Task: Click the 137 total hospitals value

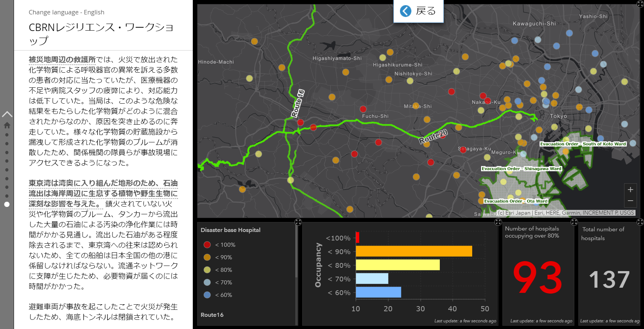Action: point(609,280)
